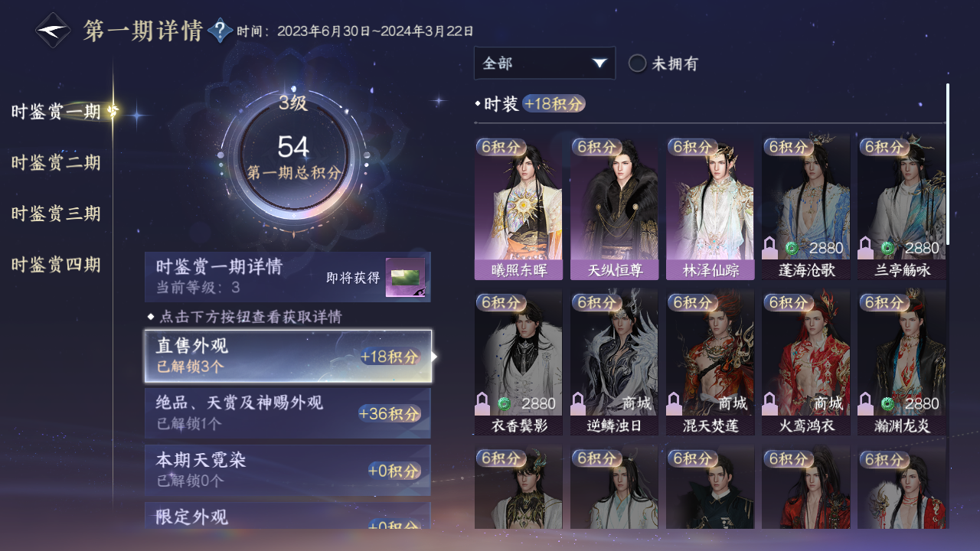Open the 全部 filter dropdown
This screenshot has height=551, width=980.
click(544, 63)
